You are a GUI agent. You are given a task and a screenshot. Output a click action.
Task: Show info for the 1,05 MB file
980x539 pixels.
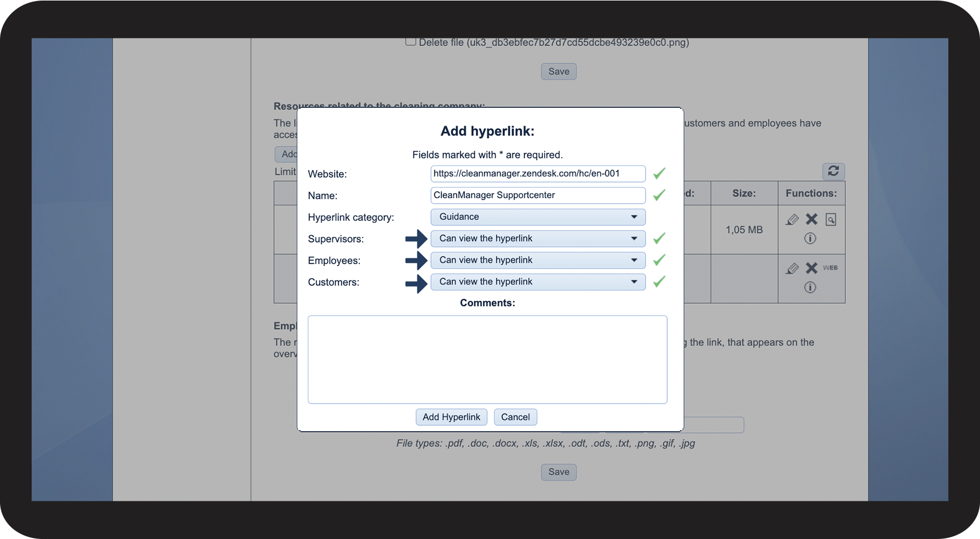coord(810,238)
